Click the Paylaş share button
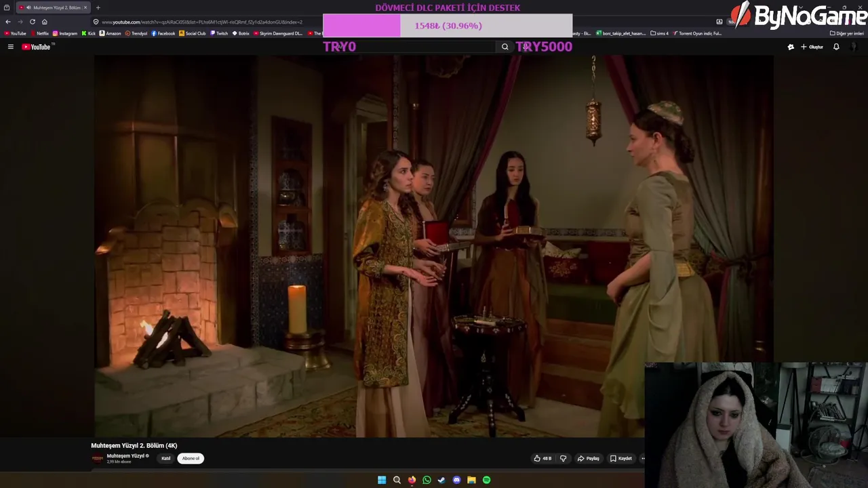The width and height of the screenshot is (868, 488). (x=588, y=458)
